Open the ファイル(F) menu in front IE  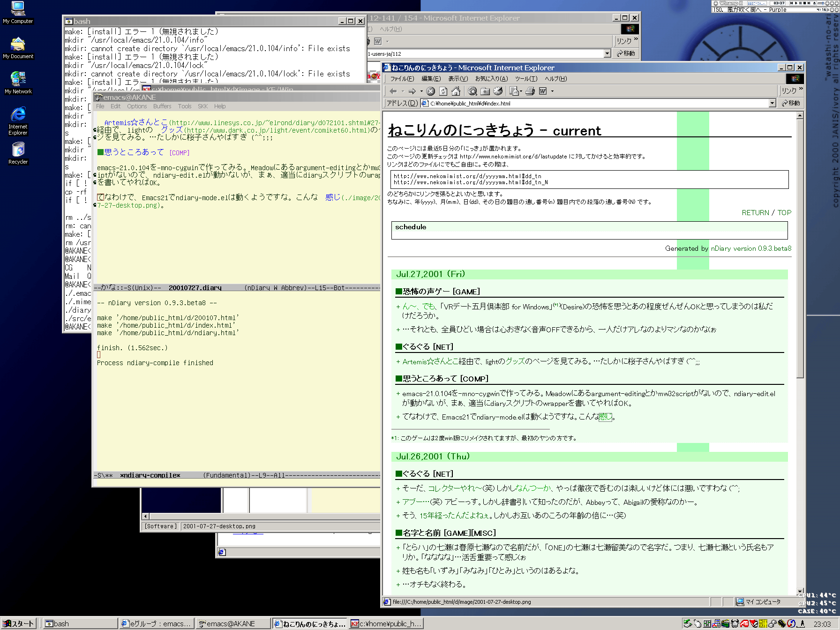pyautogui.click(x=402, y=79)
